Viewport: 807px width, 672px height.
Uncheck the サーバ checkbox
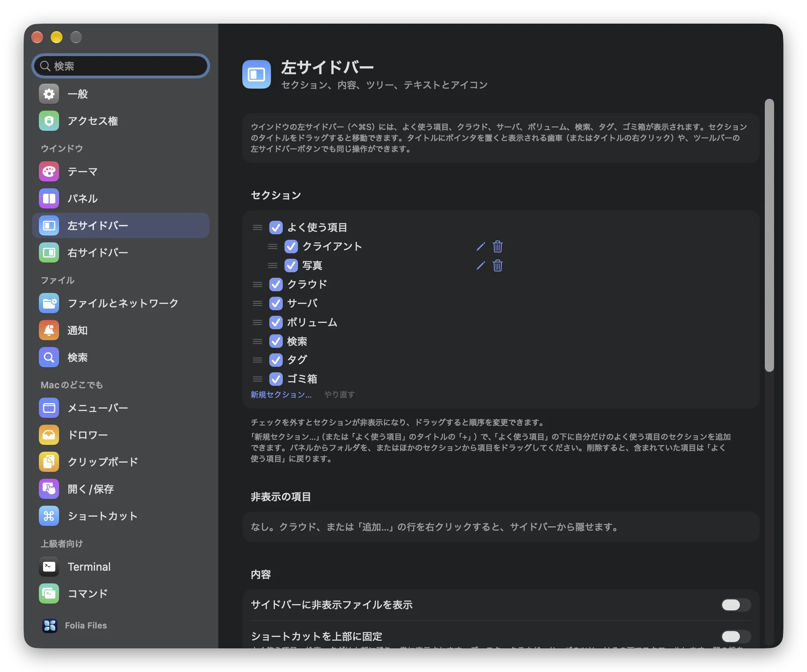[276, 303]
